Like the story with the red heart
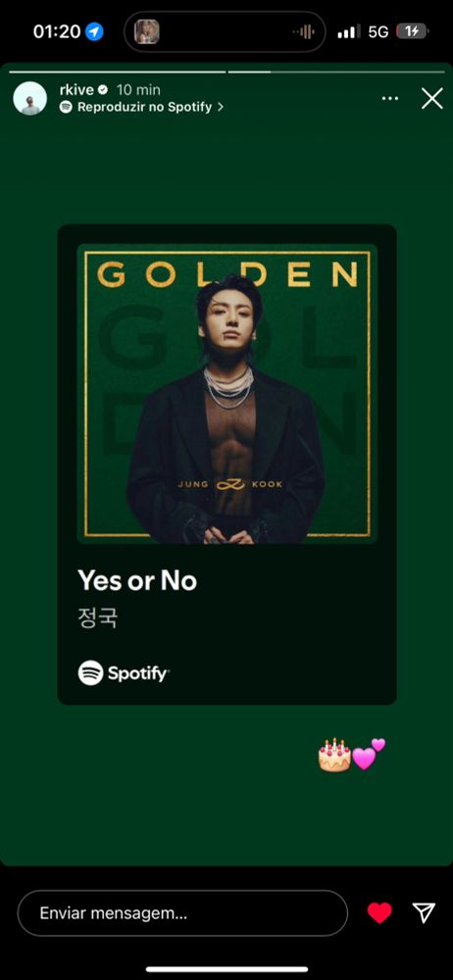The image size is (453, 980). (379, 913)
